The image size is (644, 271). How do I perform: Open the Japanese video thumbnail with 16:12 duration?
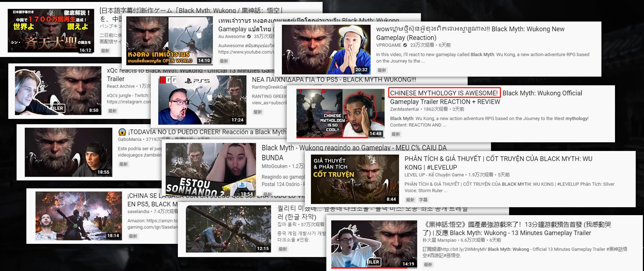[51, 31]
